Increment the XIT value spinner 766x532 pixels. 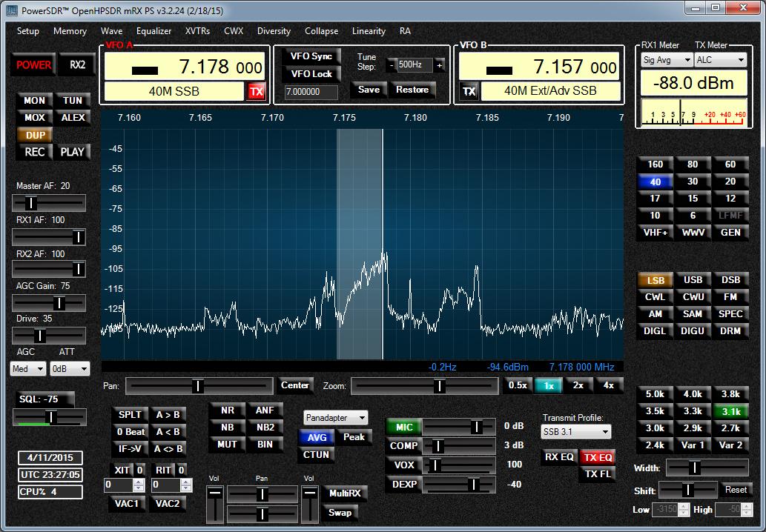click(139, 482)
